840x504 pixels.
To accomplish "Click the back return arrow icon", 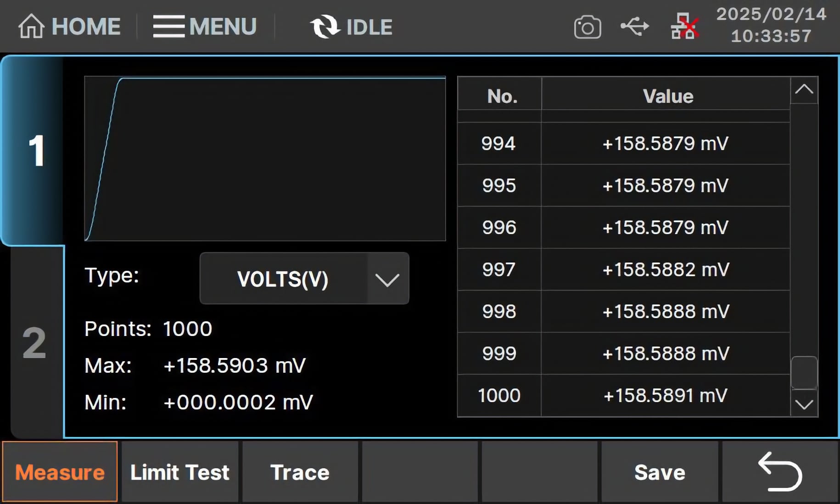I will tap(780, 472).
